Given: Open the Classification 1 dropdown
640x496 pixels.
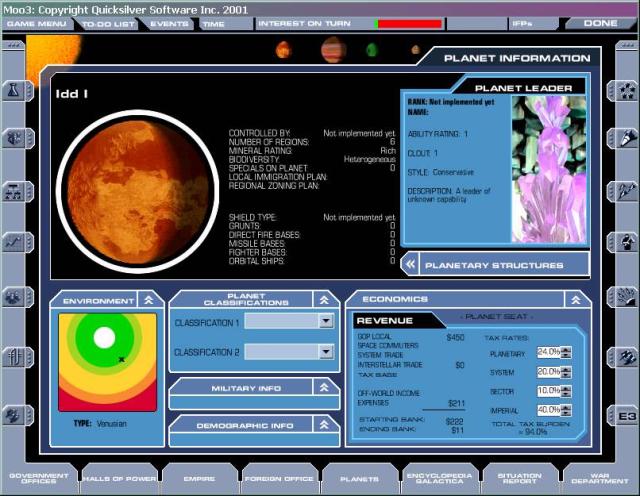Looking at the screenshot, I should coord(326,321).
